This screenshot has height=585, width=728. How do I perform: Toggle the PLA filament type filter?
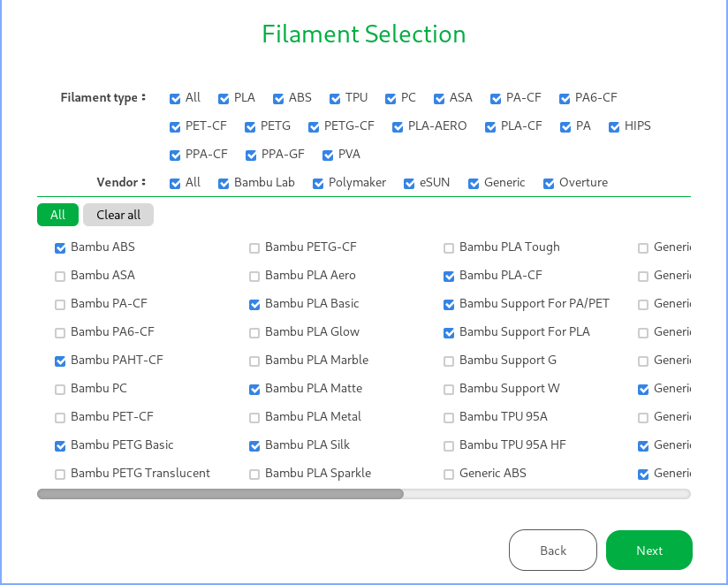[x=224, y=98]
